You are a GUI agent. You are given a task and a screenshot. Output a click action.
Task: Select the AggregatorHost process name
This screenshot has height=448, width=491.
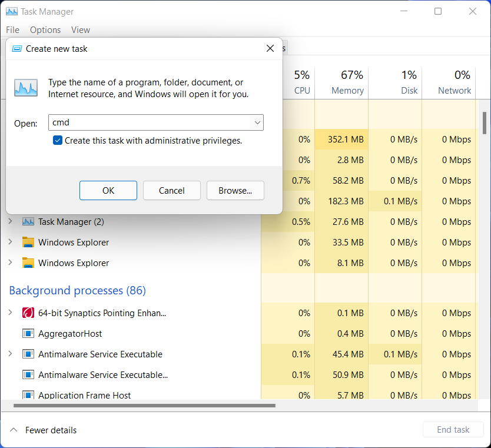pos(70,334)
